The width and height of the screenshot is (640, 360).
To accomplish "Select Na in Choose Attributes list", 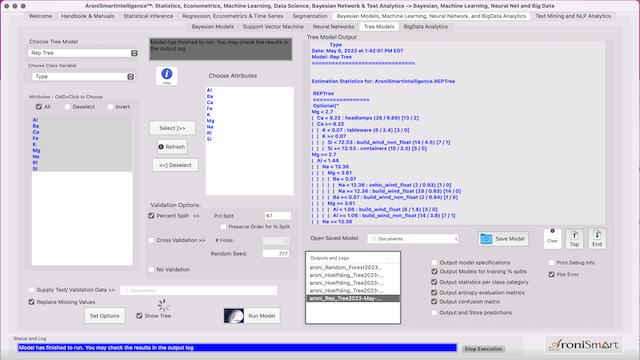I will [x=210, y=127].
